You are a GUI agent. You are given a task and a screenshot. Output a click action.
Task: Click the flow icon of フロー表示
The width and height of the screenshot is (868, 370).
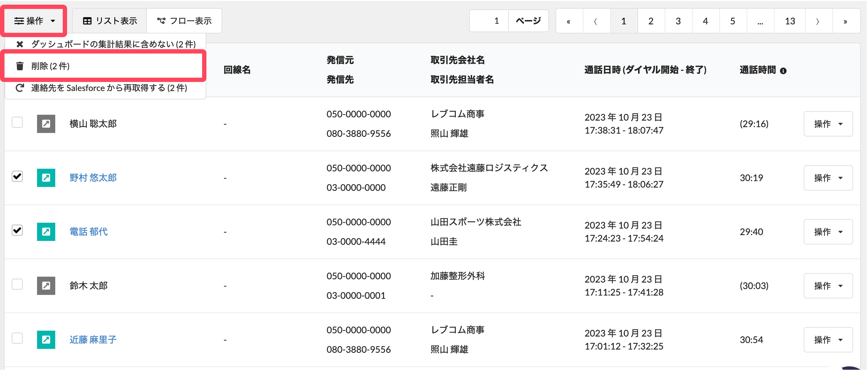161,21
